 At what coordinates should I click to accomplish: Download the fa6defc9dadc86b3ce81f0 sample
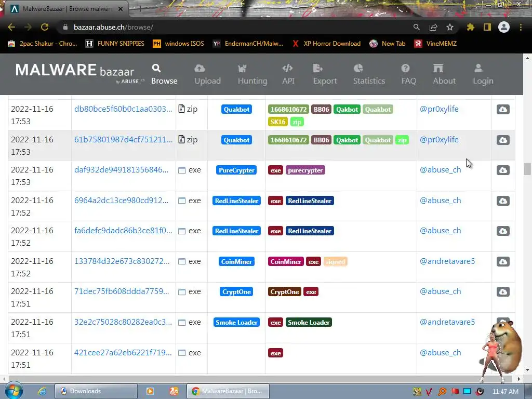pyautogui.click(x=503, y=231)
